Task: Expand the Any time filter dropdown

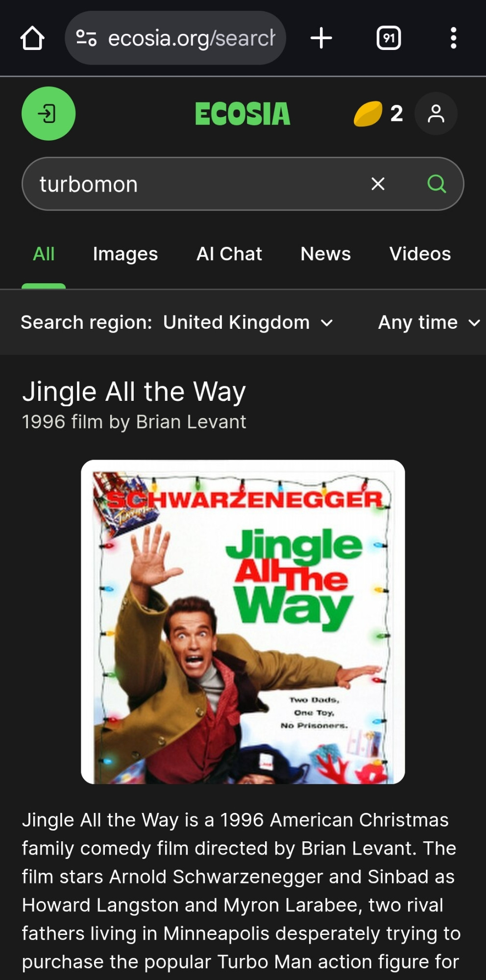Action: [x=429, y=322]
